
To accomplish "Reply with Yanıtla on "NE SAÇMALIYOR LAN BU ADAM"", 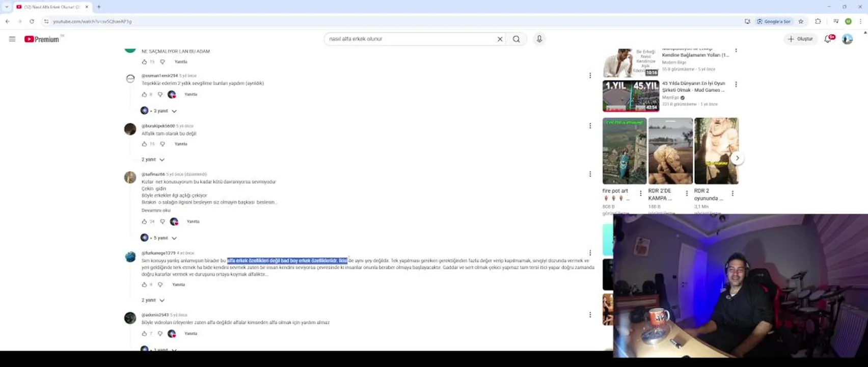I will (x=181, y=62).
